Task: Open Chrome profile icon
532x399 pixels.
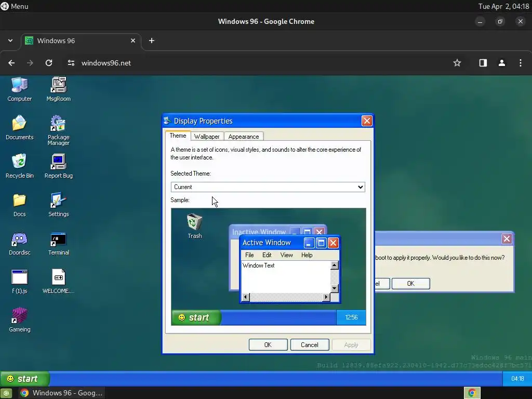Action: tap(502, 63)
